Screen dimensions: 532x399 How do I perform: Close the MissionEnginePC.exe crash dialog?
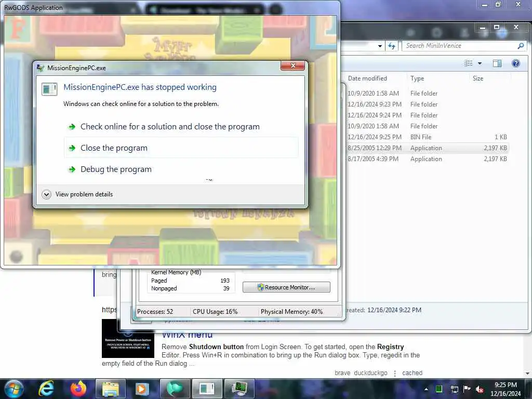(x=293, y=65)
